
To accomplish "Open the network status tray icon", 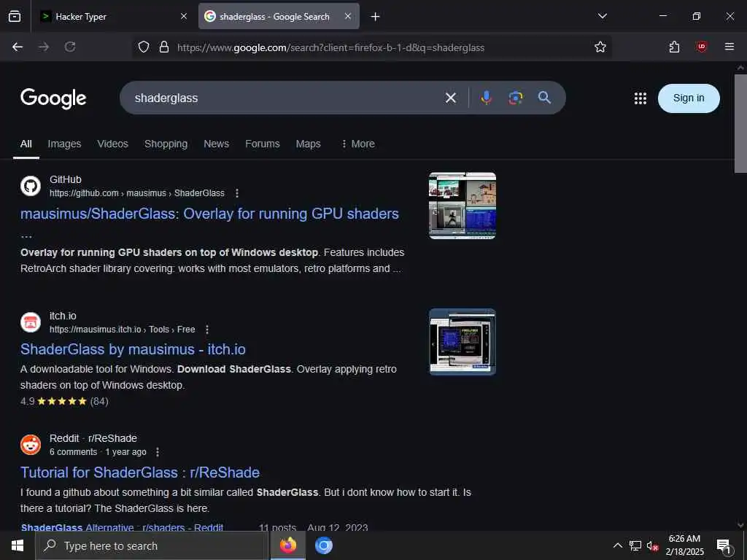I will click(x=635, y=545).
